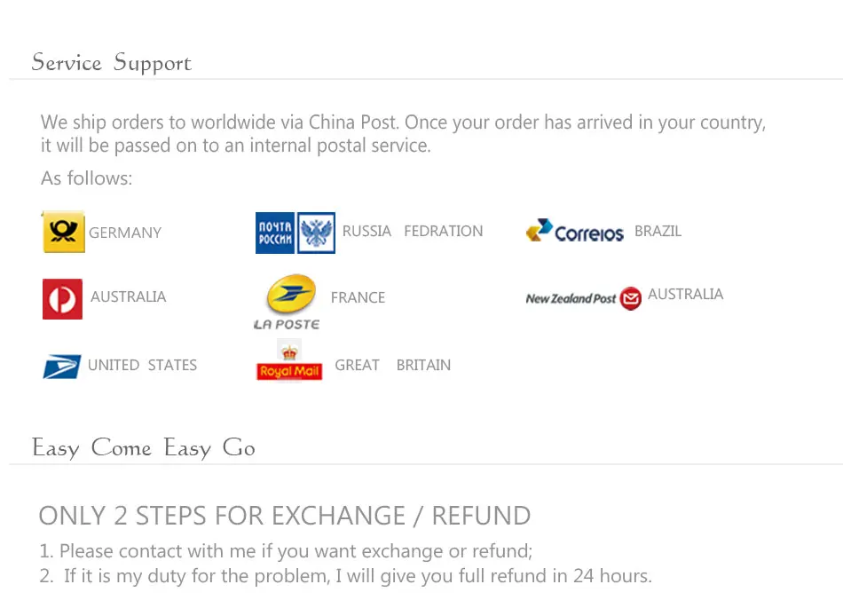
Task: Click the Deutsche Post yellow horn logo
Action: (63, 232)
